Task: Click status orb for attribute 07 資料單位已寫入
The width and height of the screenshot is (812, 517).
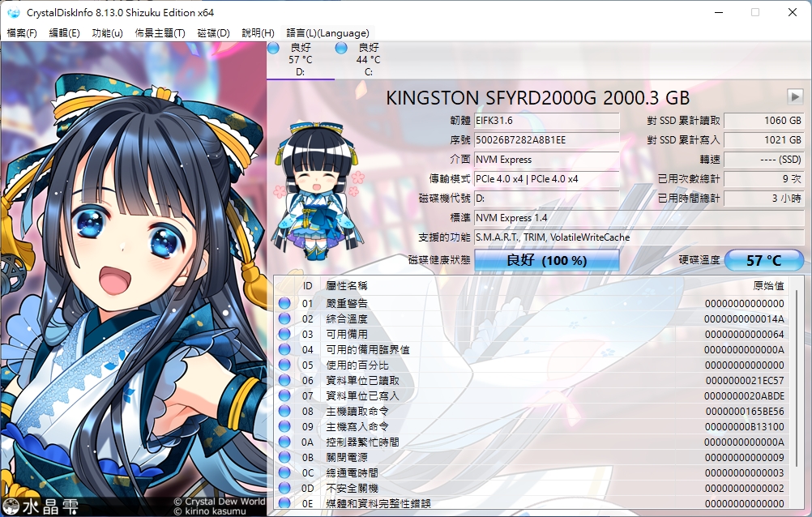Action: coord(284,395)
